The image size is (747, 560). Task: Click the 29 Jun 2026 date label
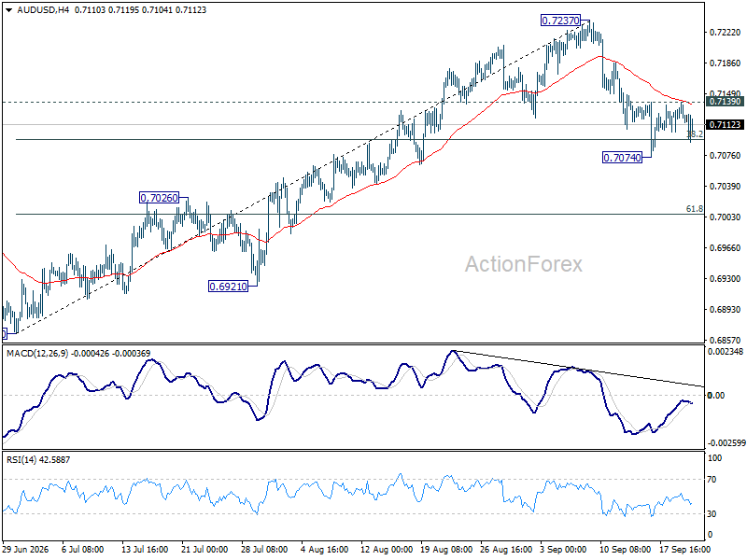[25, 550]
